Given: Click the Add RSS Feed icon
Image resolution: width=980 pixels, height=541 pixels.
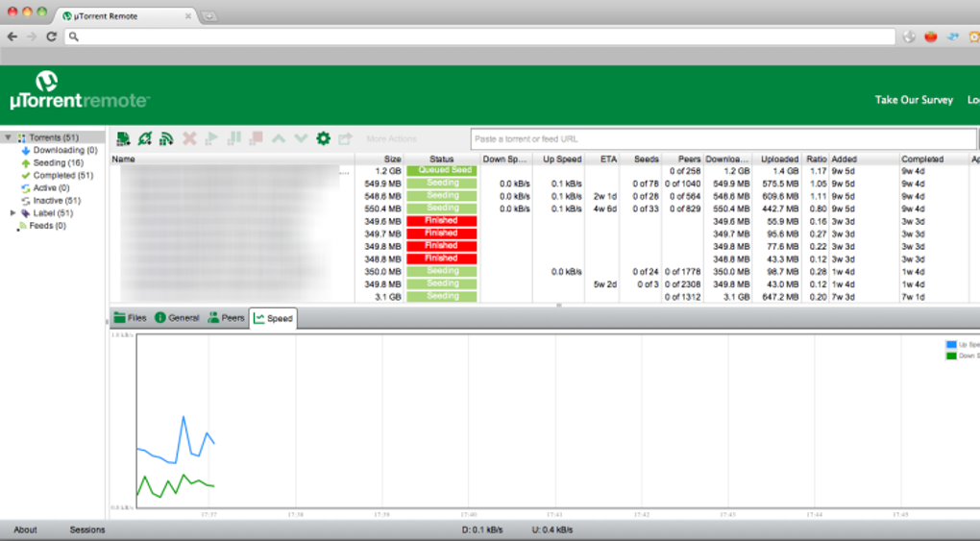Looking at the screenshot, I should click(x=166, y=138).
